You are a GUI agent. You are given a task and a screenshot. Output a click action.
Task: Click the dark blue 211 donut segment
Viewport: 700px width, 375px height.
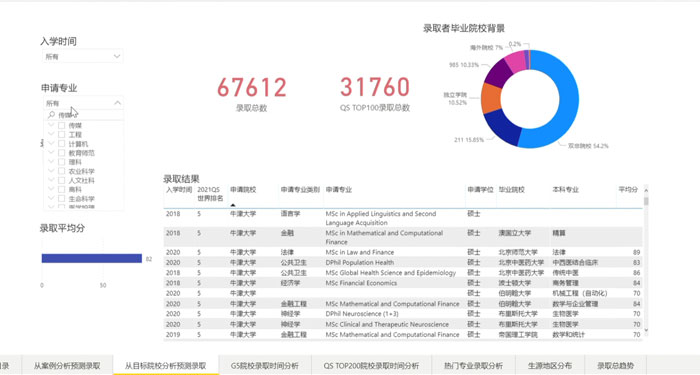tap(503, 127)
